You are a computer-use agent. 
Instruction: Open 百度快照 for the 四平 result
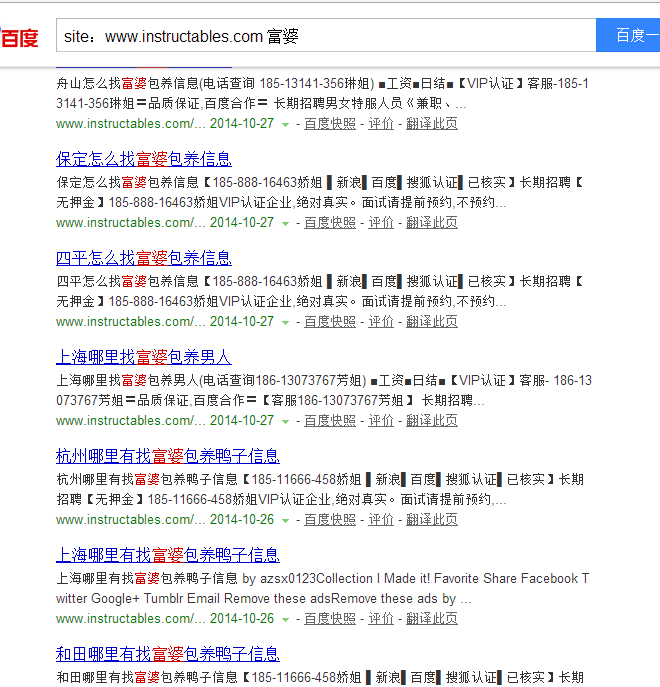coord(330,322)
